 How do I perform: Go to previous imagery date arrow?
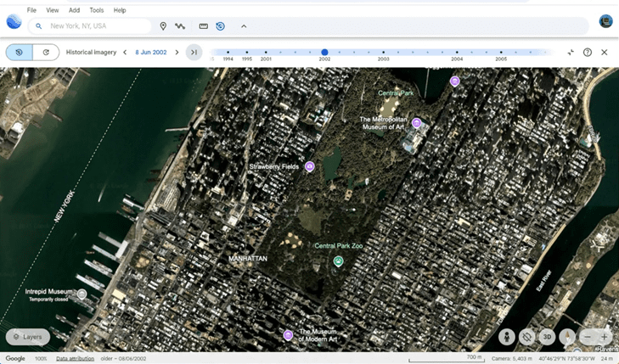click(125, 53)
